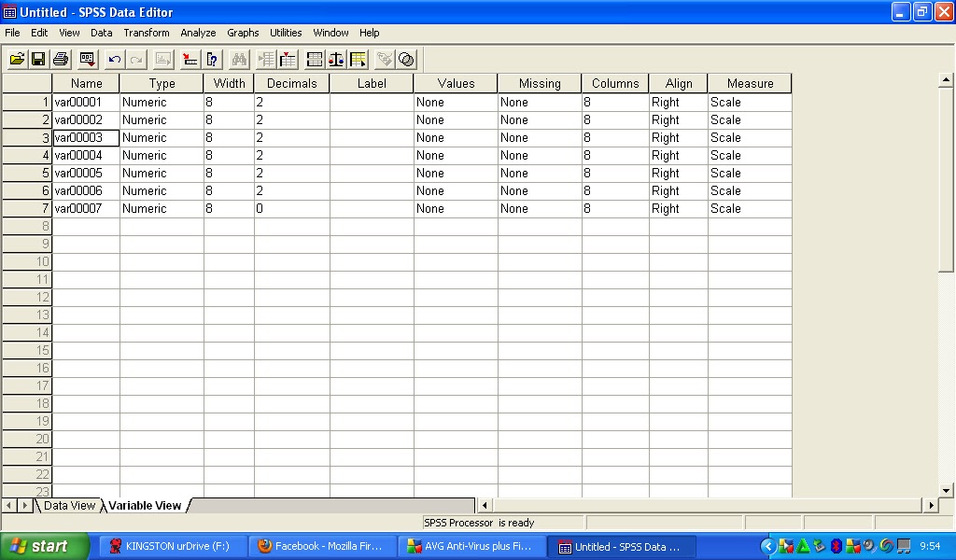
Task: Click the Use Sets overlapping circles icon
Action: (407, 59)
